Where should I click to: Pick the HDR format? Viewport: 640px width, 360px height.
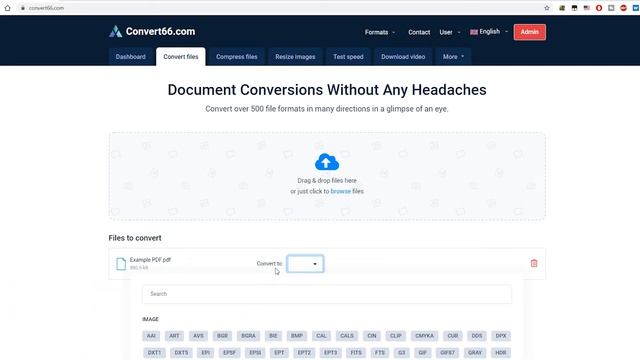[x=501, y=352]
